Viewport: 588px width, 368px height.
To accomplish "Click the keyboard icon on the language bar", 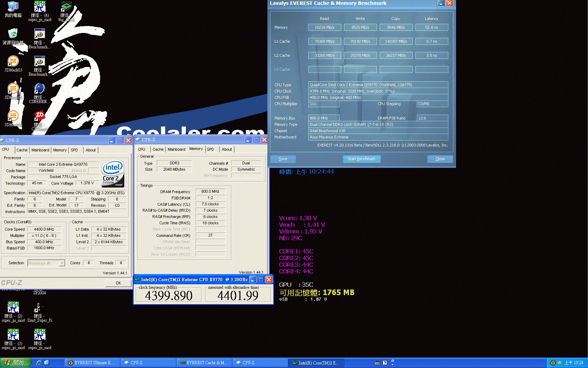I will click(x=377, y=363).
